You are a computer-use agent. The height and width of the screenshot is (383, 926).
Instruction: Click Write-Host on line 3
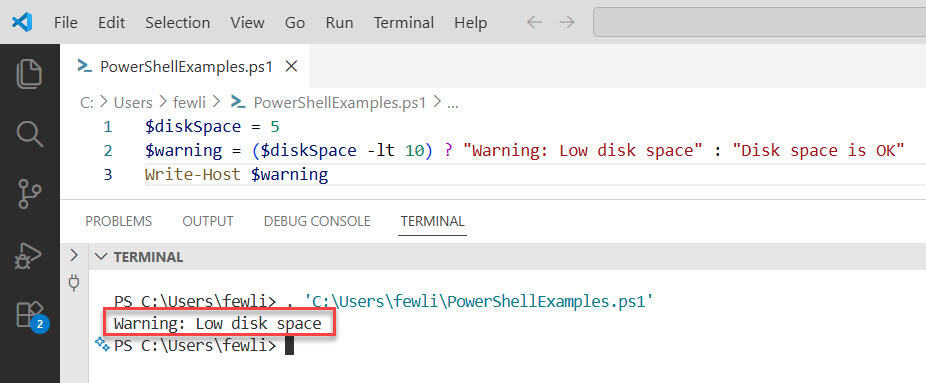click(x=193, y=175)
